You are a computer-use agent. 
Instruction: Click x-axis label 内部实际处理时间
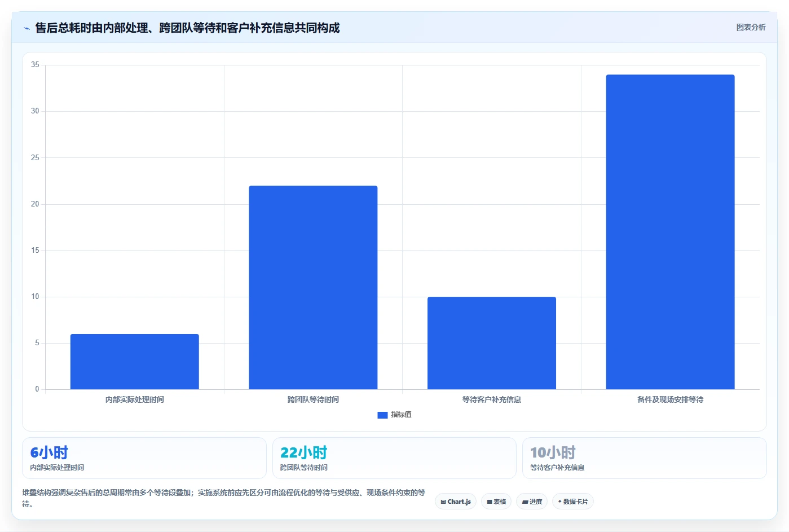pyautogui.click(x=135, y=399)
